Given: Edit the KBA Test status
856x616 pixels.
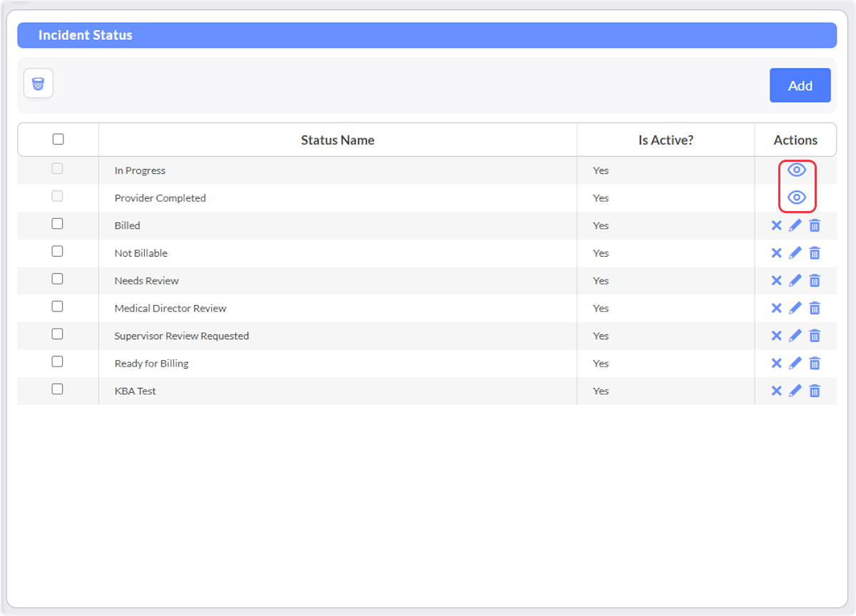Looking at the screenshot, I should [795, 391].
